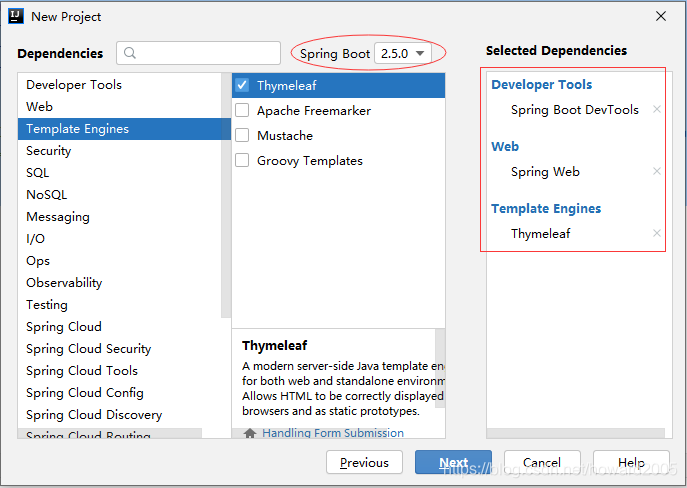The height and width of the screenshot is (488, 687).
Task: Click the Next button
Action: [453, 462]
